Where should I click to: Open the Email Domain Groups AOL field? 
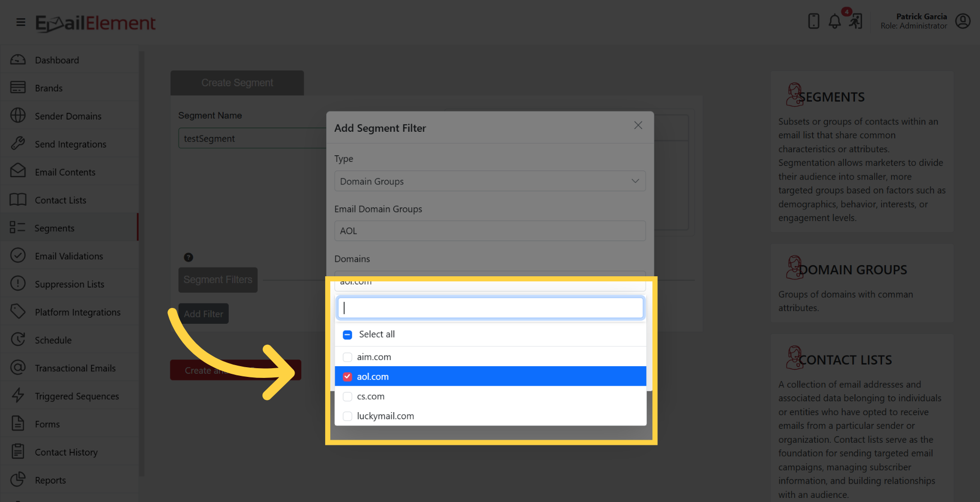tap(490, 231)
